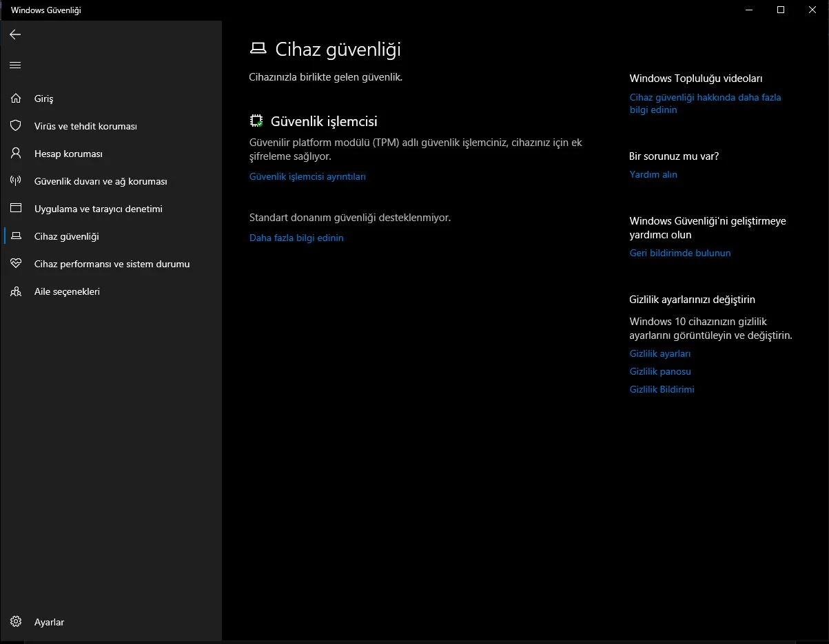
Task: Open Gizlilik Bildirimi link
Action: pos(662,389)
